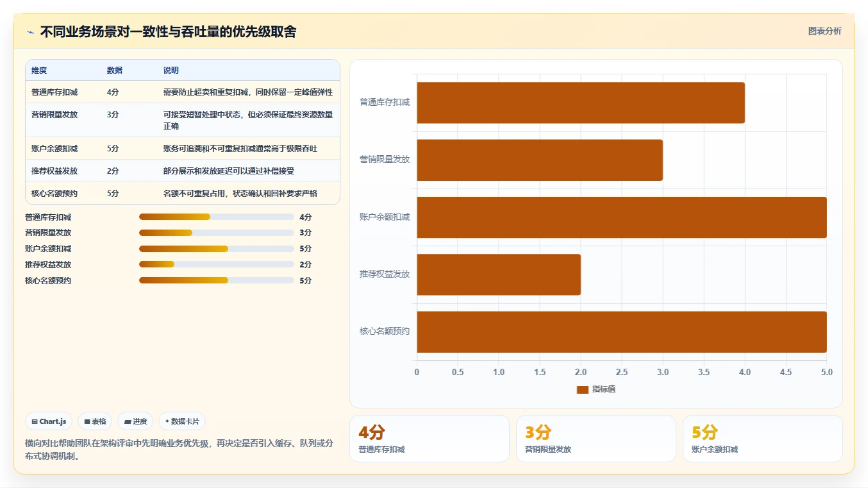Click description 部分展示和发放延迟
This screenshot has width=868, height=488.
[x=229, y=171]
